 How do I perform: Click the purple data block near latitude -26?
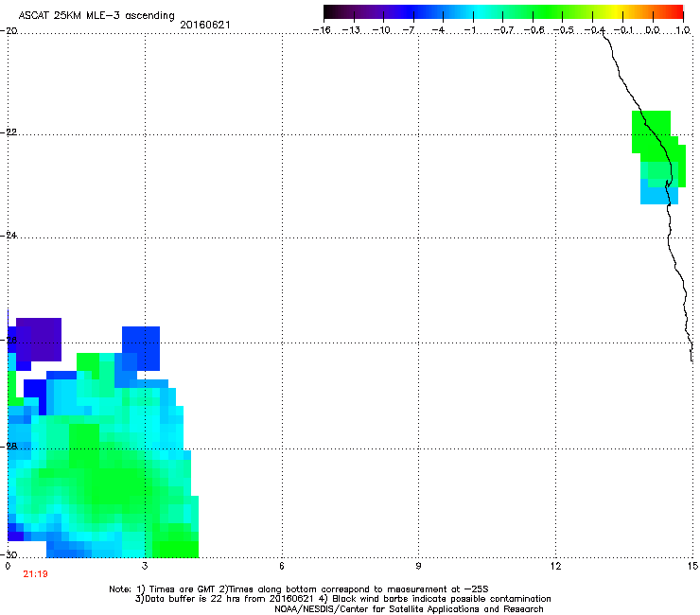(x=39, y=340)
